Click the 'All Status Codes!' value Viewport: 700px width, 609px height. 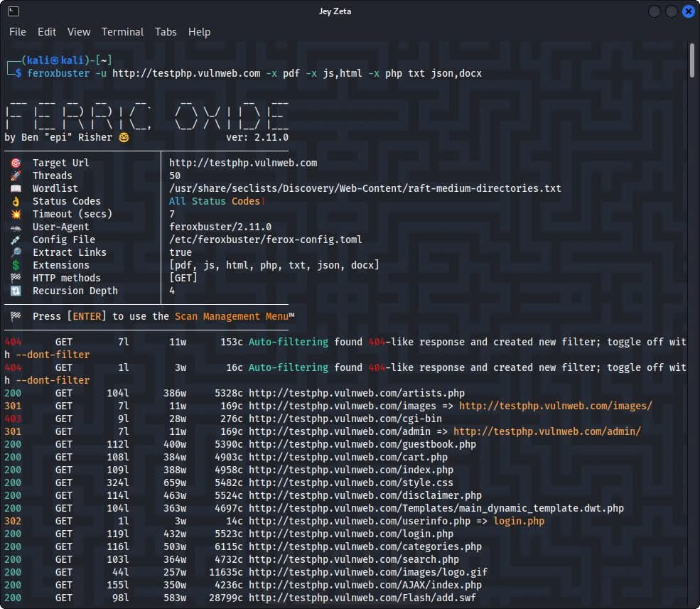tap(217, 201)
